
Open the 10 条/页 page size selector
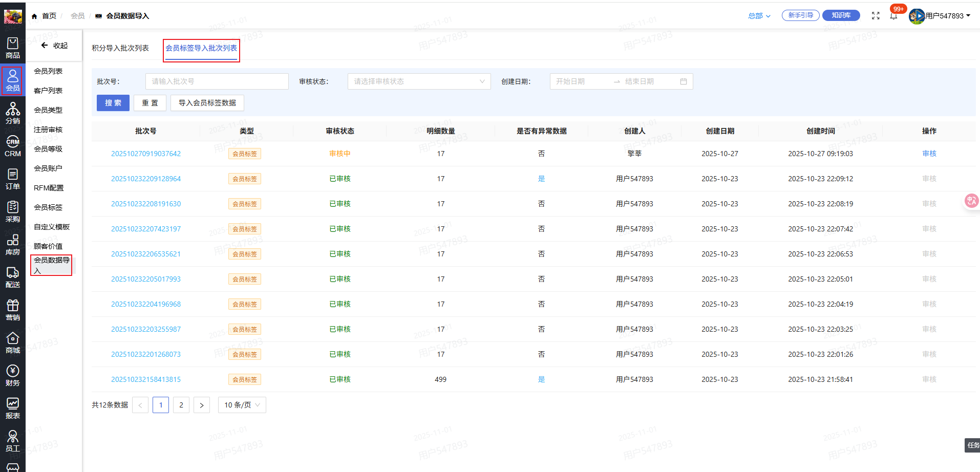tap(242, 405)
